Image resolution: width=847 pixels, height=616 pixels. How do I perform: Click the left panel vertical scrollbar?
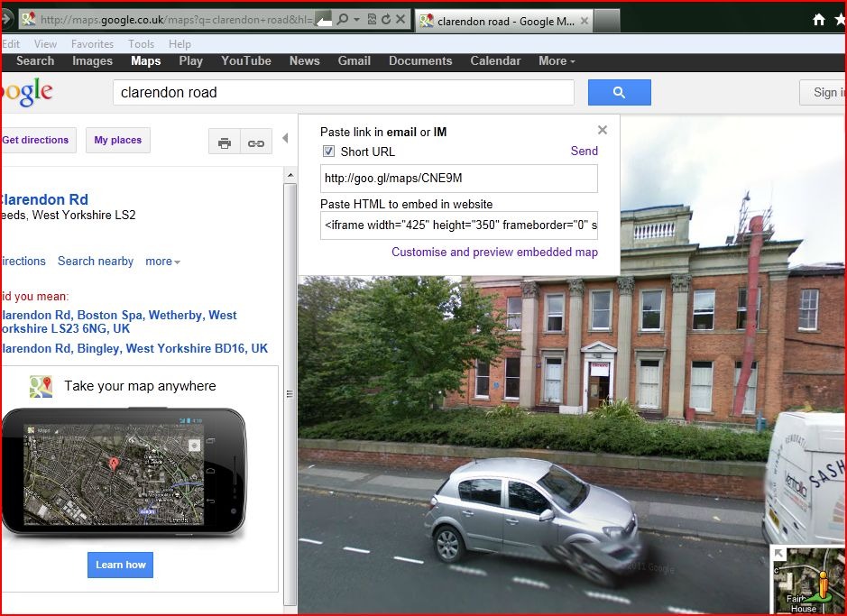tap(290, 394)
